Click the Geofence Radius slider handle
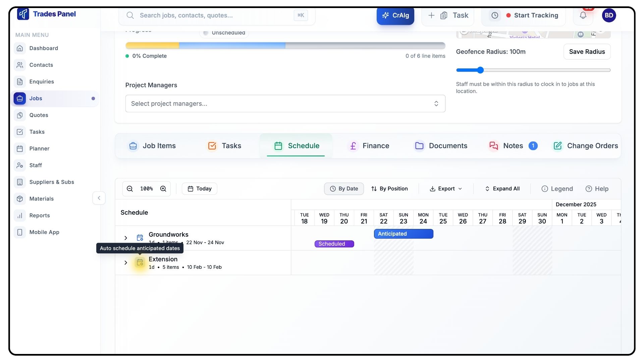The width and height of the screenshot is (644, 362). [480, 70]
